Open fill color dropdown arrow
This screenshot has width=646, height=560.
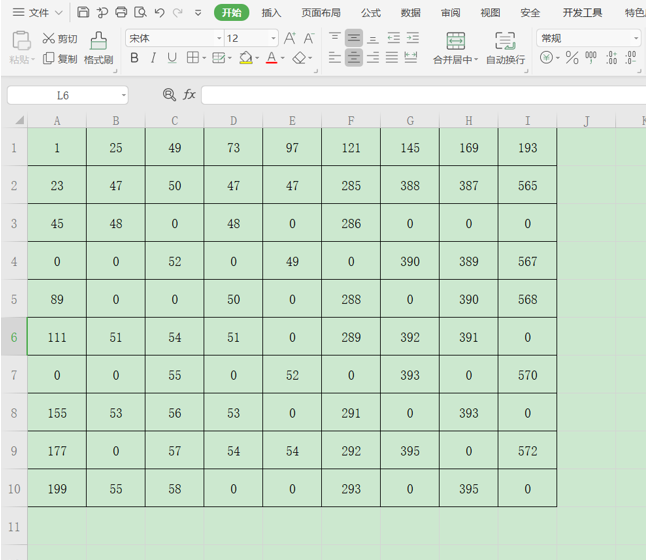[257, 58]
